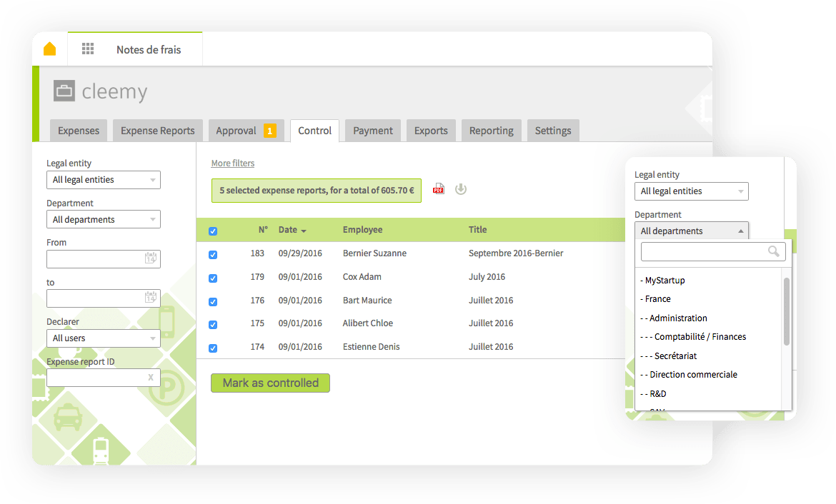Viewport: 836px width, 504px height.
Task: Click the cleemy briefcase logo icon
Action: click(x=64, y=91)
